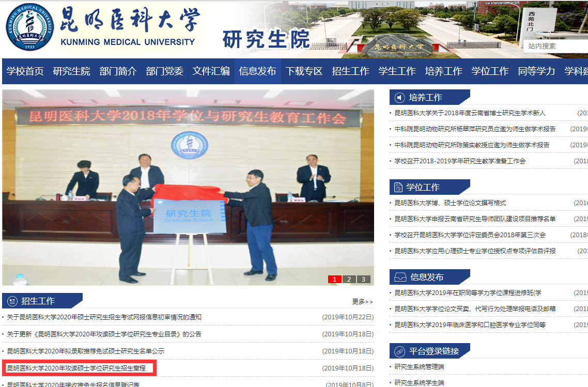Open 杨翠萍研究员应邀为师生做学术报告 article

click(475, 129)
